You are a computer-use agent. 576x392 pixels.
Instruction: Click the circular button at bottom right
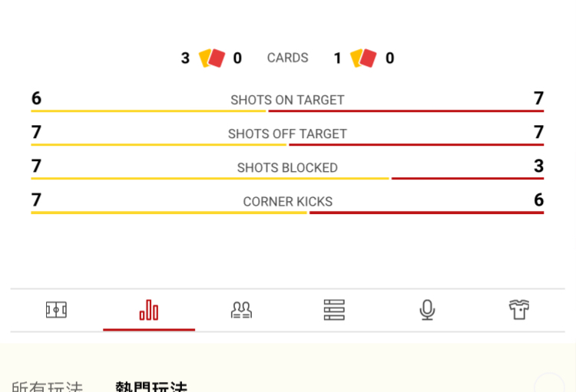(x=550, y=385)
